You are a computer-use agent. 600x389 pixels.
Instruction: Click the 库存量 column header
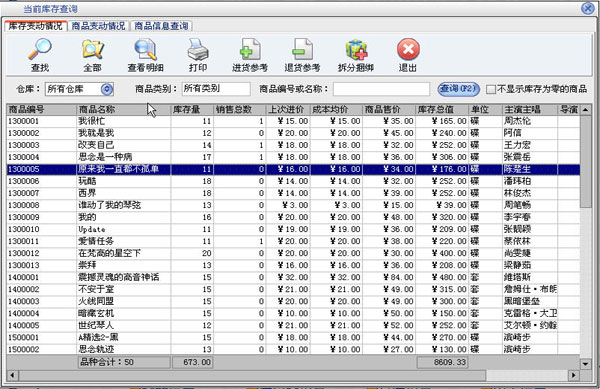192,110
